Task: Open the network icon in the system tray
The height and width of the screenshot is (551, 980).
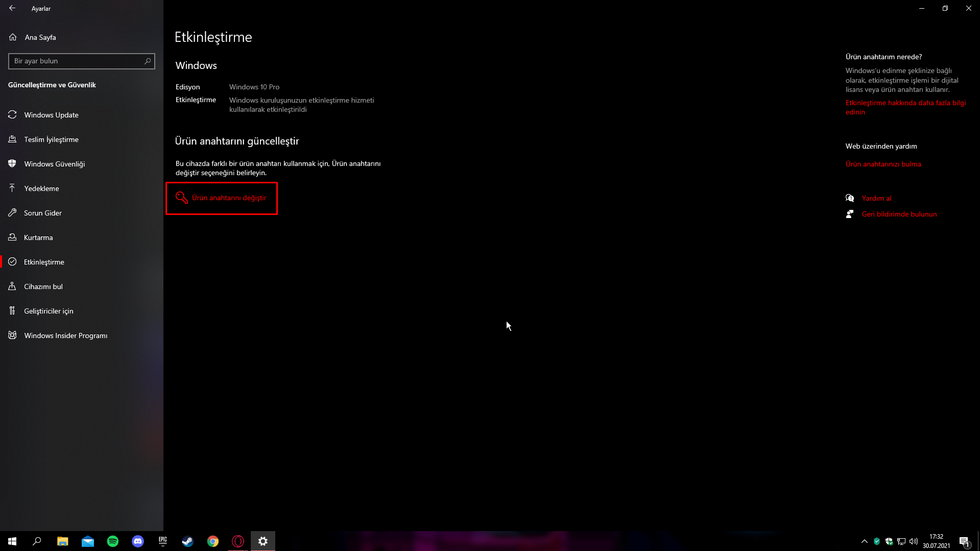Action: [x=901, y=541]
